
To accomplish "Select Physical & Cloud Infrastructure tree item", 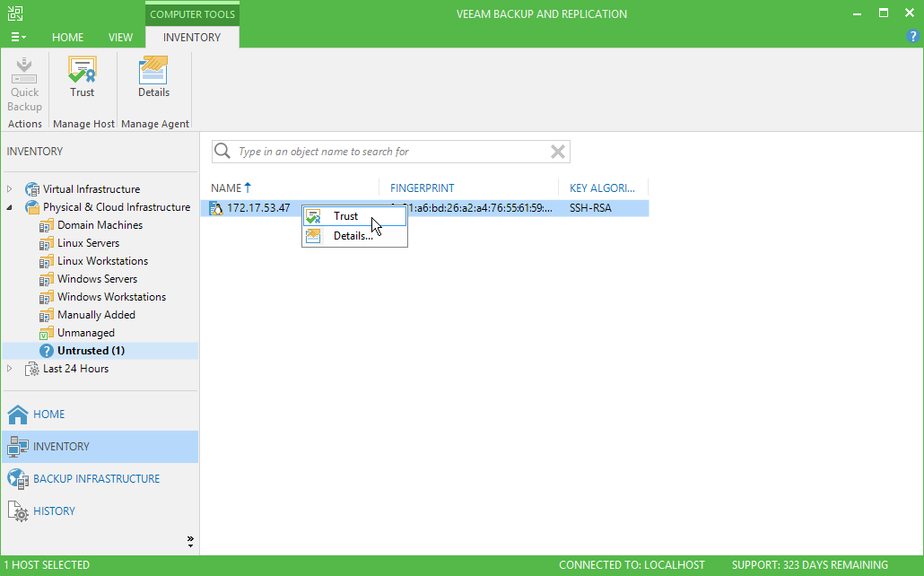I will 117,207.
